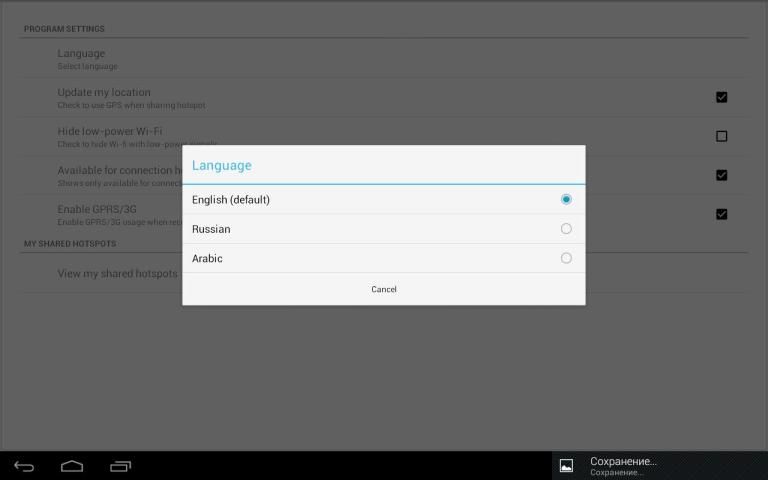Disable the Enable GPRS/3G checkbox

click(721, 214)
